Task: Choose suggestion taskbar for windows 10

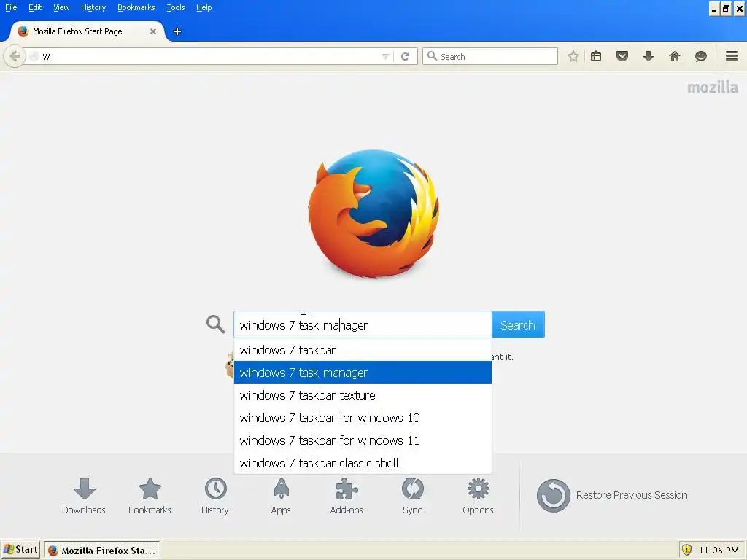Action: tap(363, 418)
